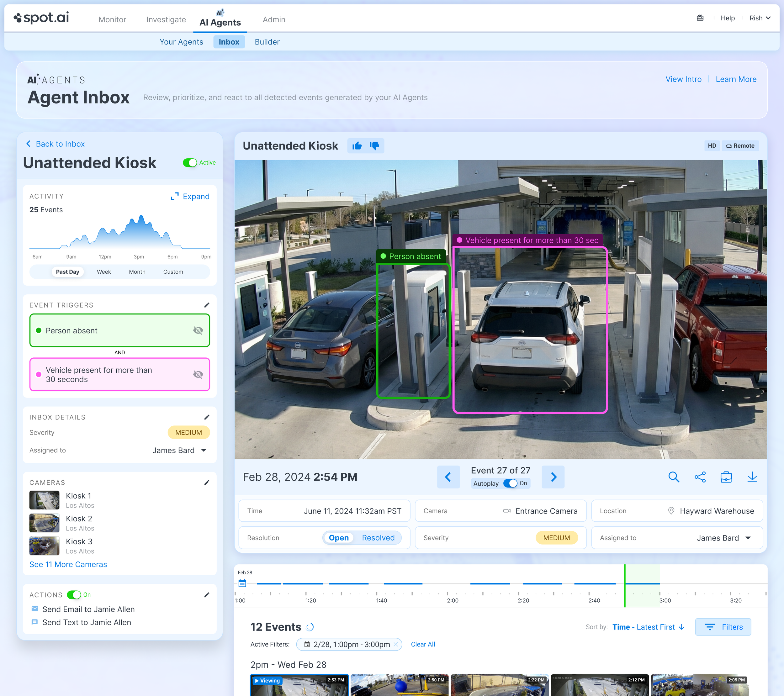Open the Investigate menu item
This screenshot has width=784, height=696.
coord(166,19)
